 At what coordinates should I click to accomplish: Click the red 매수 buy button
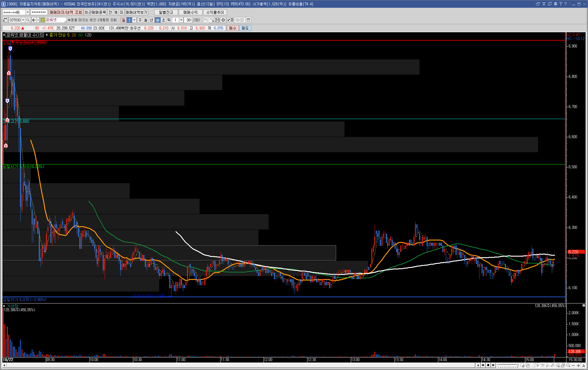tap(232, 28)
